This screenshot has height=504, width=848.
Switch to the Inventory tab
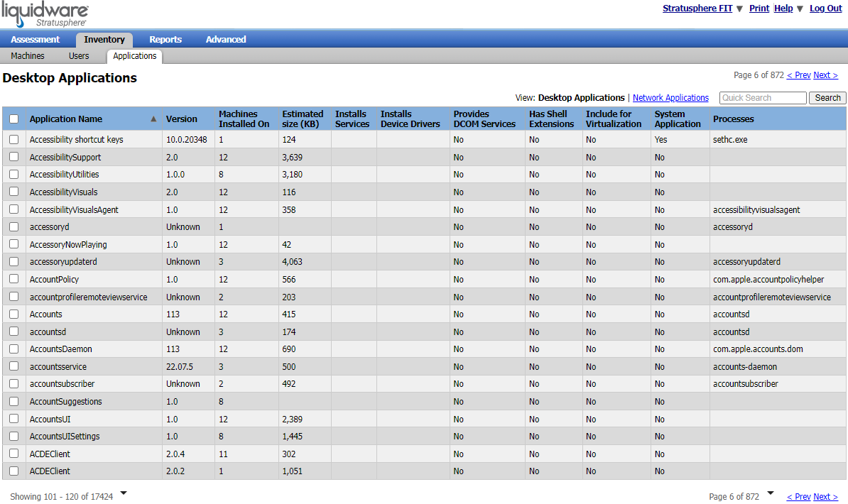click(x=104, y=40)
